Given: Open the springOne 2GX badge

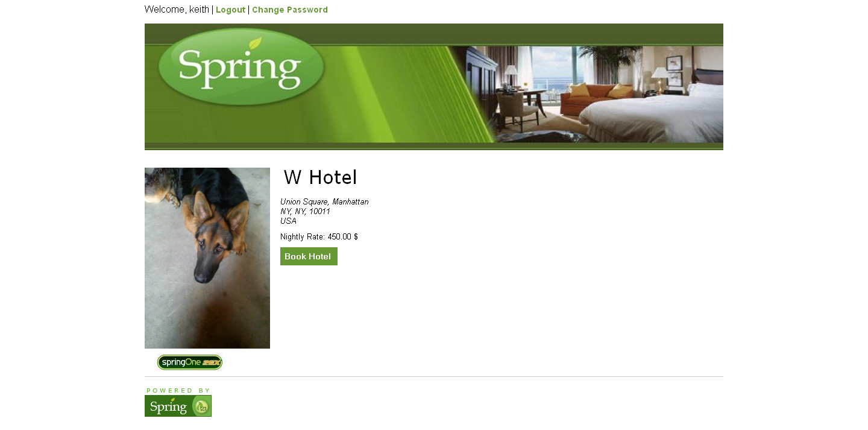Looking at the screenshot, I should 190,362.
